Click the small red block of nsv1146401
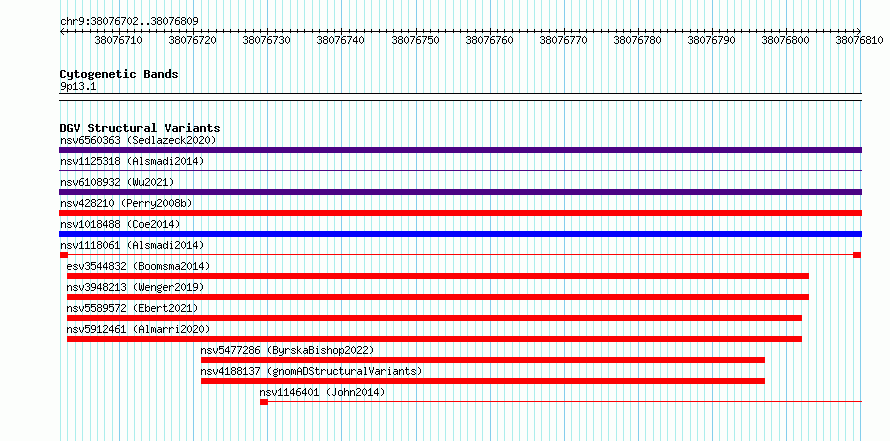890x441 pixels. [264, 402]
